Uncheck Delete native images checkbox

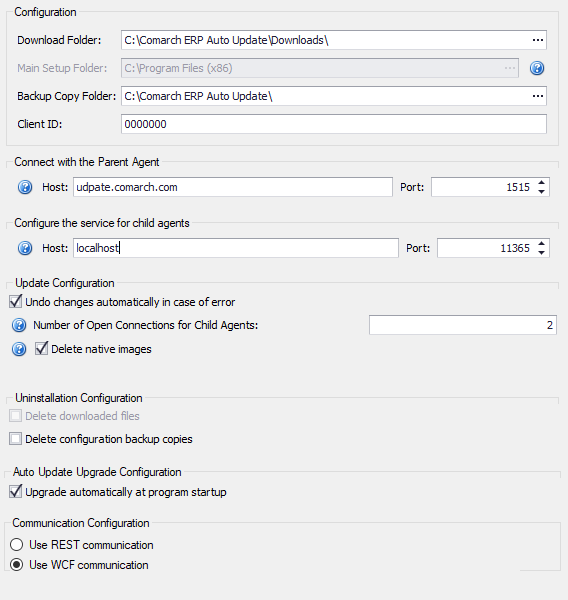pyautogui.click(x=41, y=349)
